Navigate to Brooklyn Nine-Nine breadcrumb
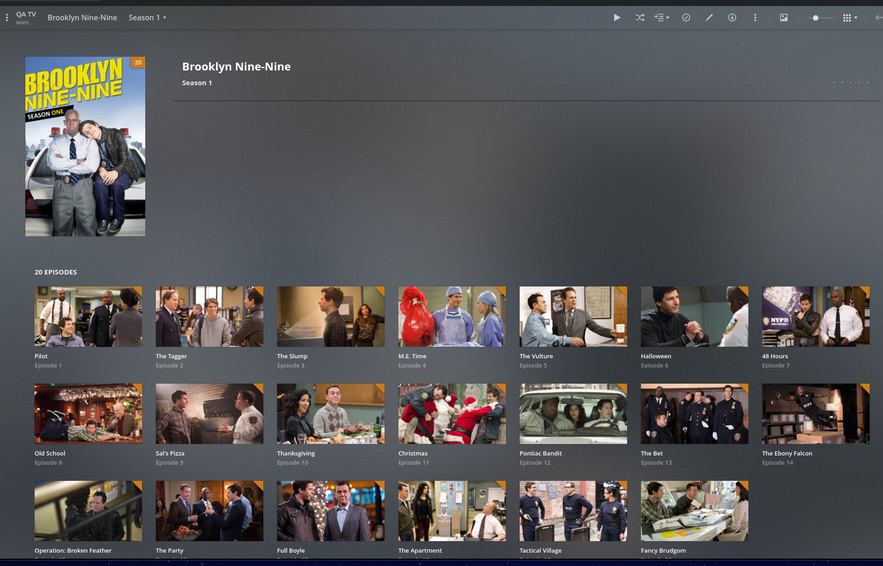 point(82,17)
